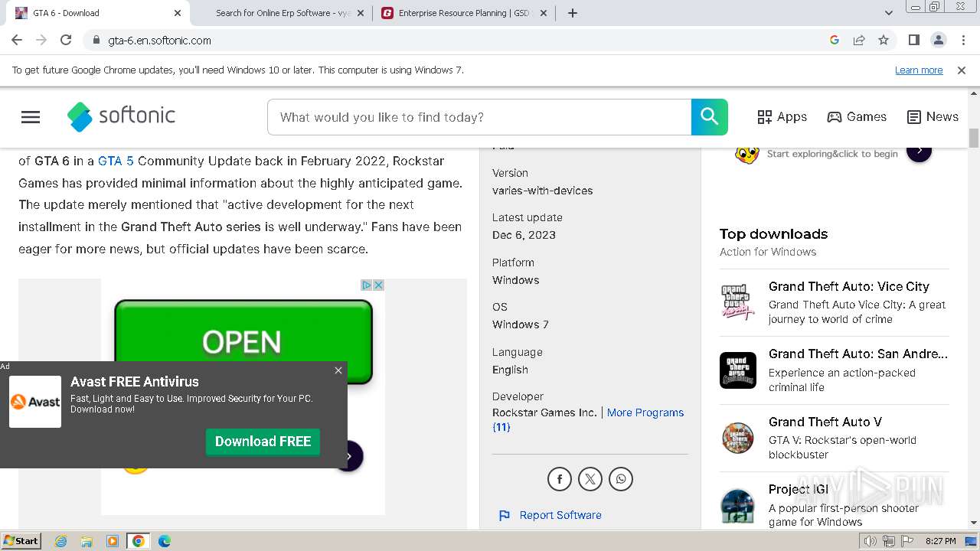Image resolution: width=980 pixels, height=551 pixels.
Task: Go back with browser back arrow
Action: [x=17, y=40]
